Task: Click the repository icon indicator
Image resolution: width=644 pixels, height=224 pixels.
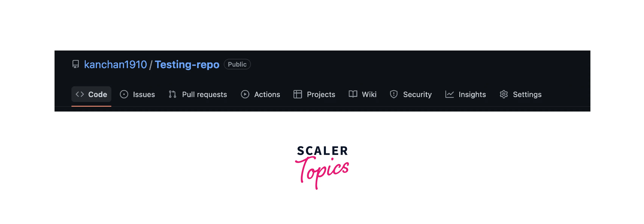Action: (76, 64)
